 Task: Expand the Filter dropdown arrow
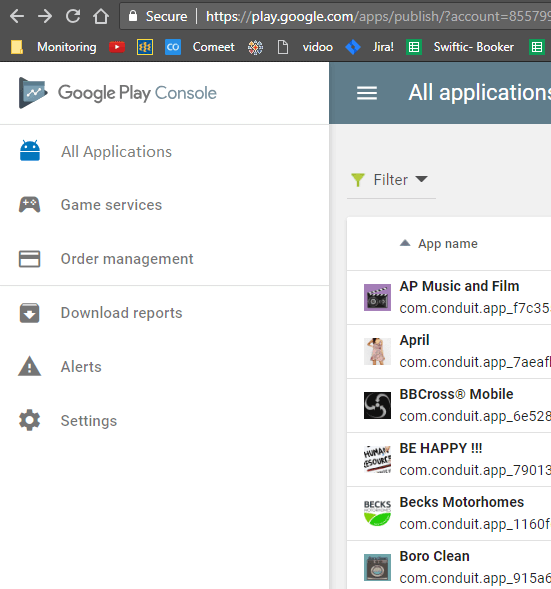[422, 179]
